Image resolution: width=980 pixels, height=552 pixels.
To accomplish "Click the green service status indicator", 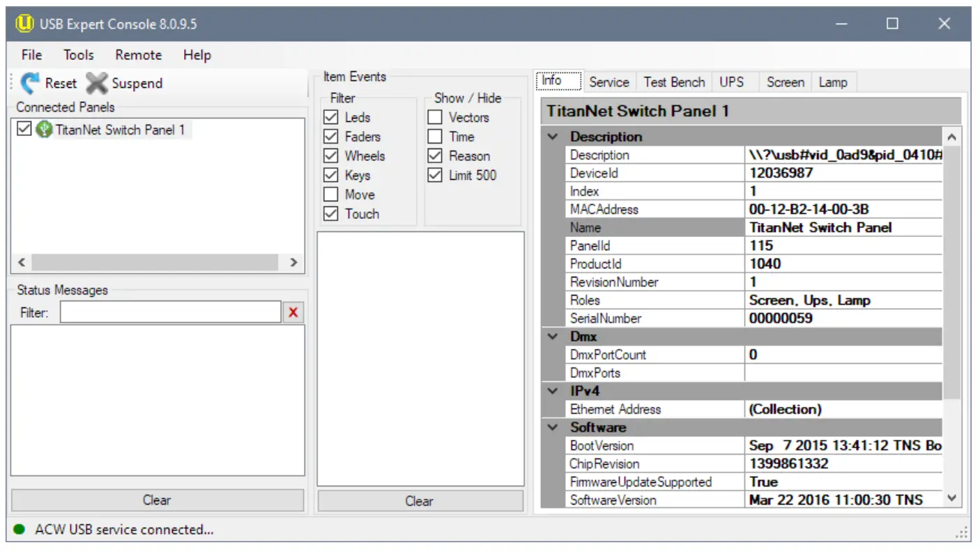I will coord(19,530).
